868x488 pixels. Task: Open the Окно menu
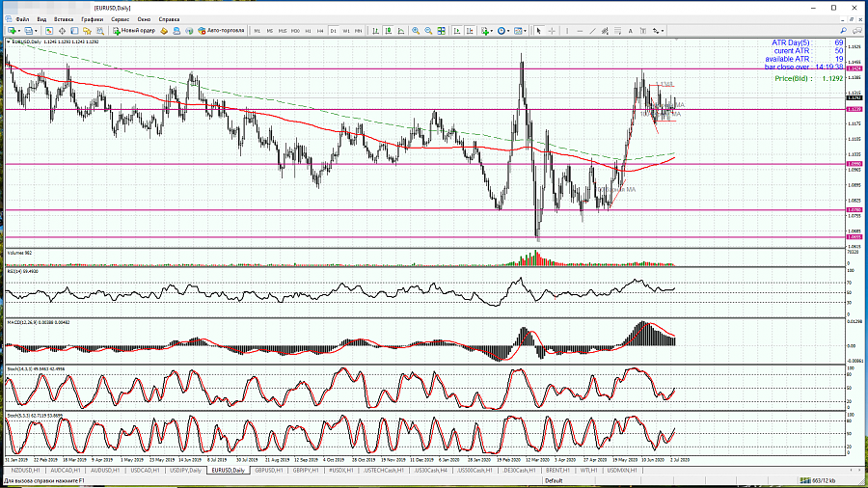click(144, 19)
